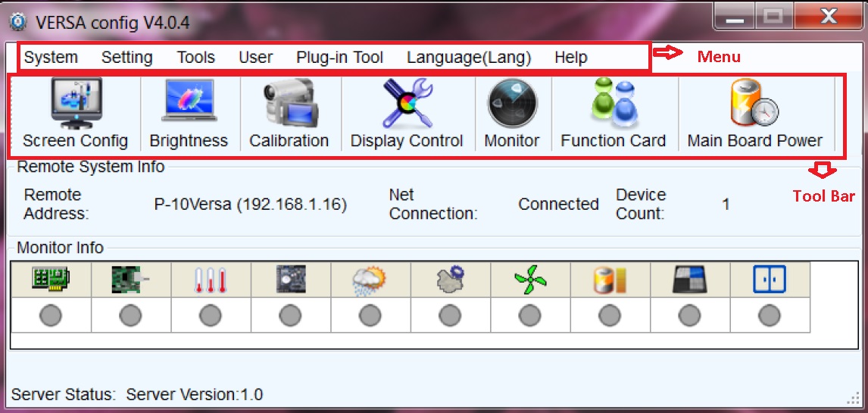Open the System menu
The image size is (868, 413).
pos(52,57)
